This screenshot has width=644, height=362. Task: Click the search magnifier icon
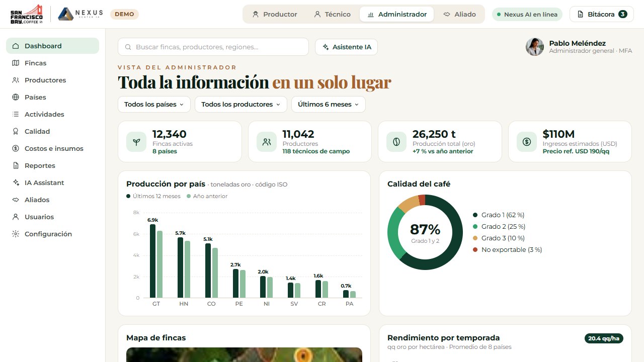pos(128,47)
